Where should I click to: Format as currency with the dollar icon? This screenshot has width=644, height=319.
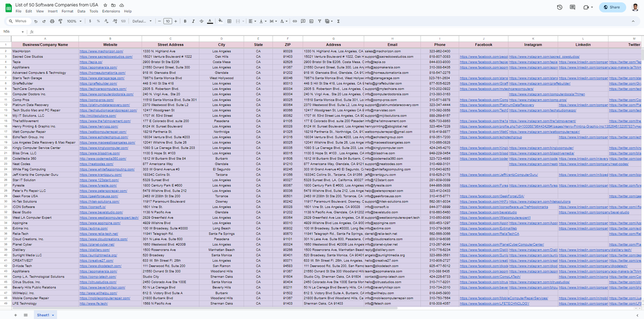click(x=90, y=21)
